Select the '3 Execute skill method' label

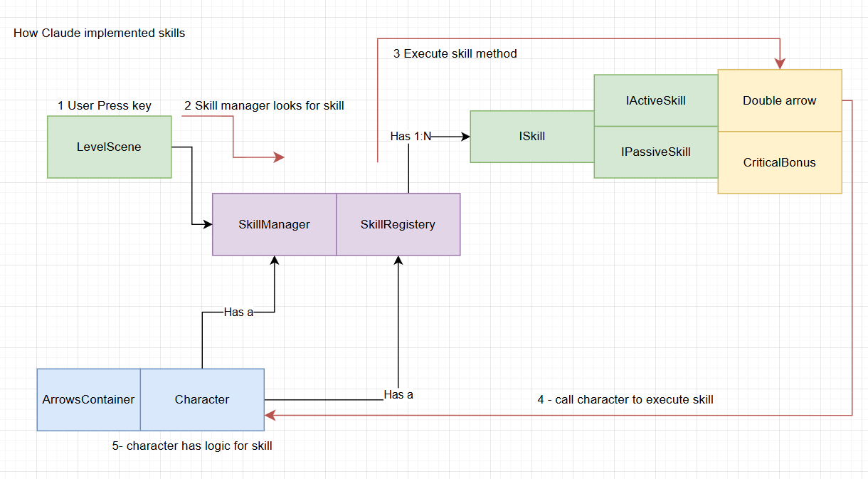[x=455, y=53]
